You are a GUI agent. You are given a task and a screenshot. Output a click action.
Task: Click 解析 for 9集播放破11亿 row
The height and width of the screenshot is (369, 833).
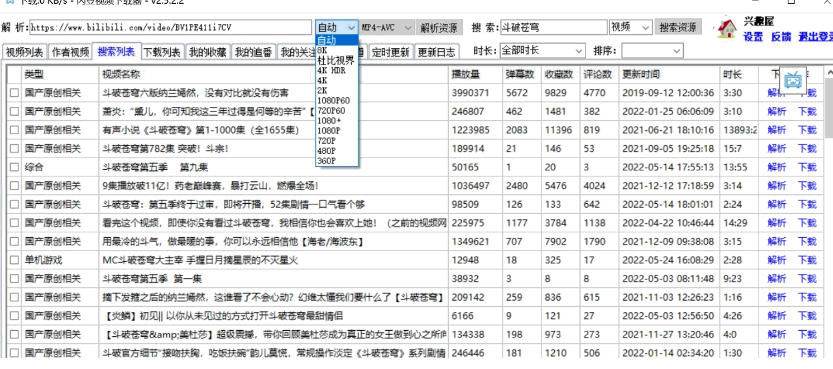click(x=777, y=186)
